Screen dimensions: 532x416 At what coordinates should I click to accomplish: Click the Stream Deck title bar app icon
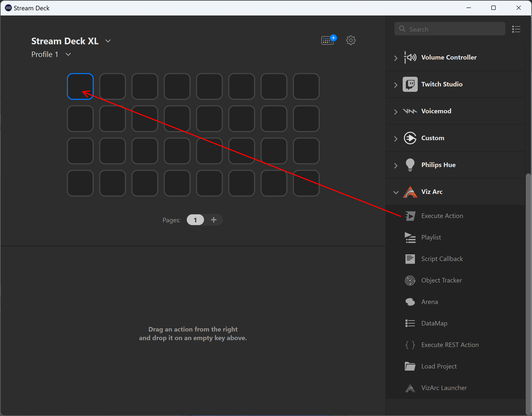tap(8, 8)
